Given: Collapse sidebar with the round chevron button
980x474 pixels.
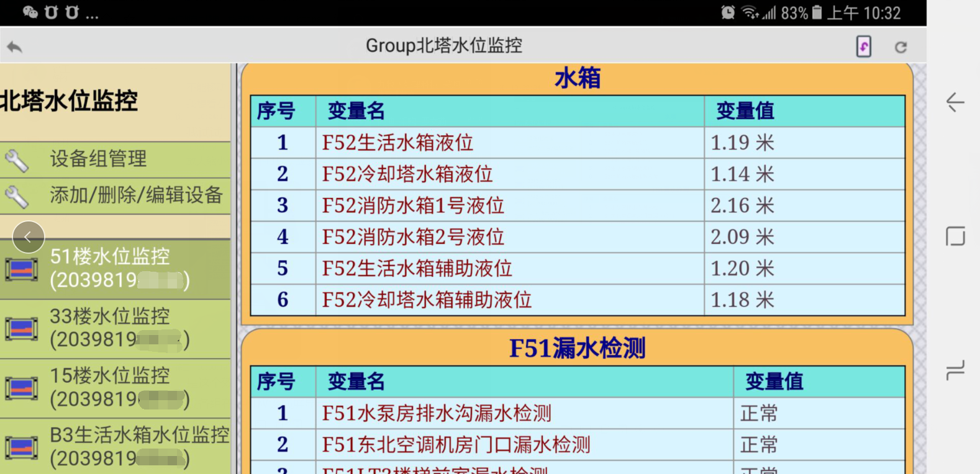Looking at the screenshot, I should (x=29, y=237).
